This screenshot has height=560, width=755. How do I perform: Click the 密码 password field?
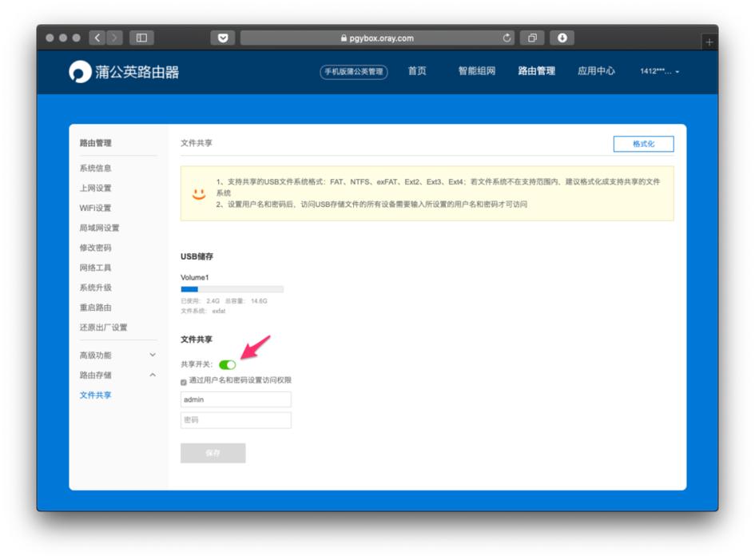(x=236, y=420)
